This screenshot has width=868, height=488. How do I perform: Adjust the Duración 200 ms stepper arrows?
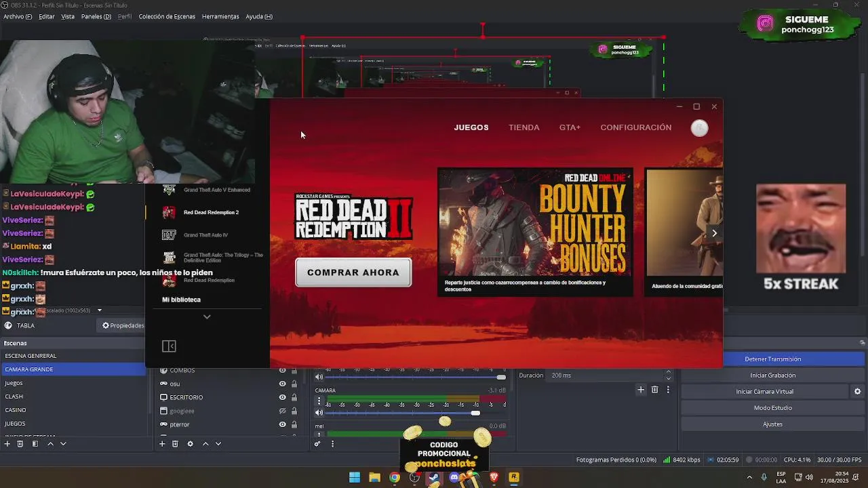[668, 375]
